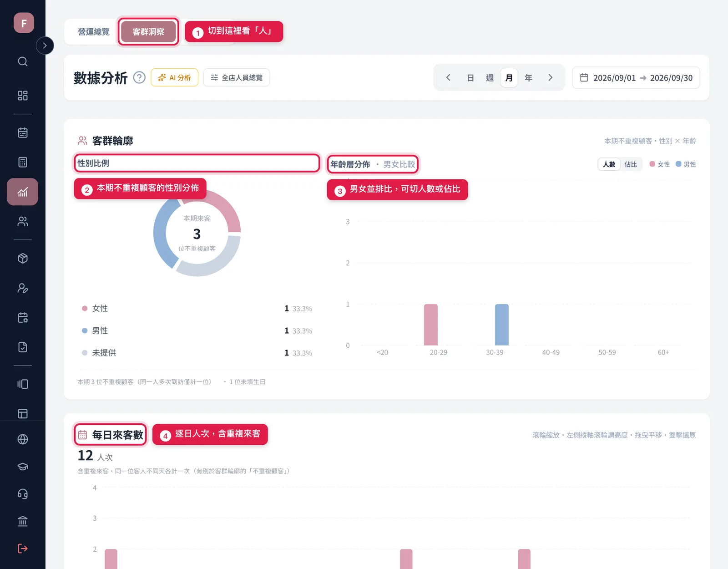Click the logout icon in sidebar
Screen dimensions: 728x569
[23, 549]
